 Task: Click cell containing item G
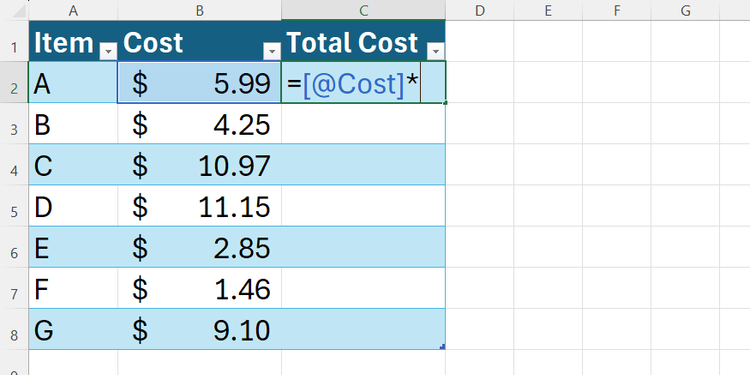73,329
